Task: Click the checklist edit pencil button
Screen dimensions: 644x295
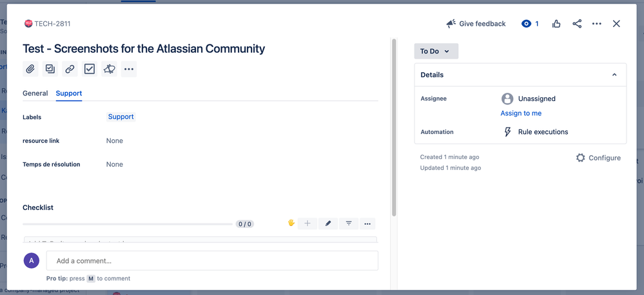Action: point(327,224)
